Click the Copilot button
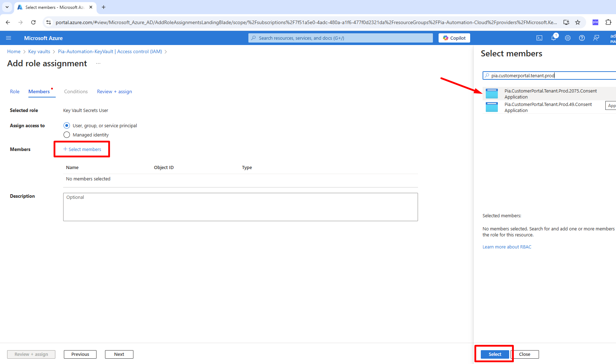Screen dimensions: 616x364 [454, 38]
